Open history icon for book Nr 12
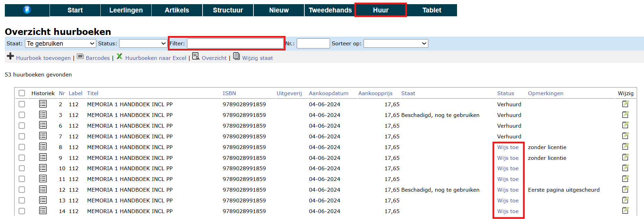This screenshot has height=219, width=644. click(43, 190)
